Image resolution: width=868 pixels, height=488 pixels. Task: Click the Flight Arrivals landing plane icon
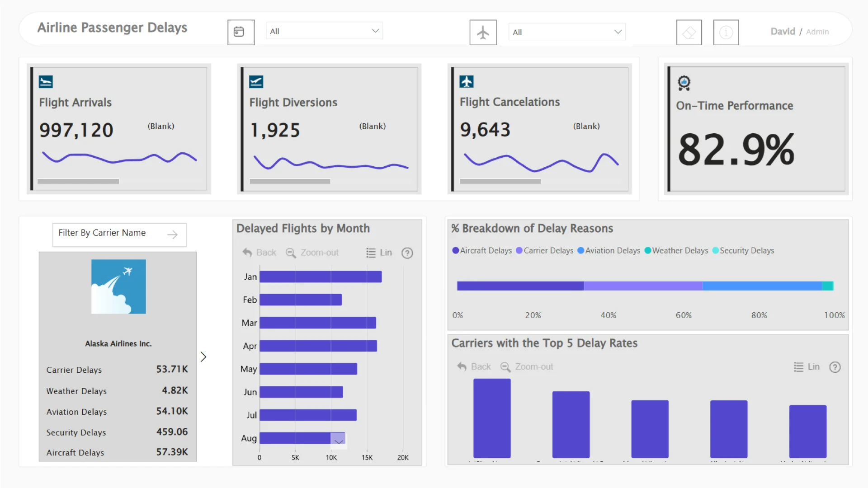point(46,82)
